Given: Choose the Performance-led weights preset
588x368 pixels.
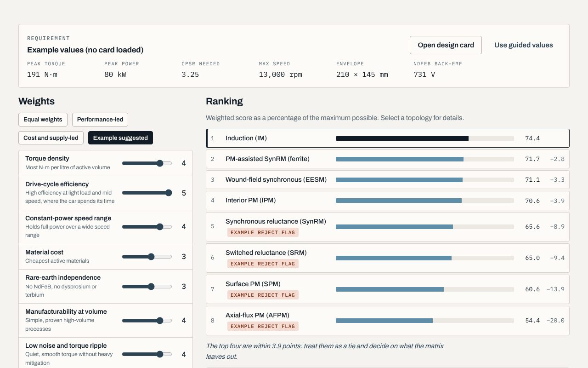Looking at the screenshot, I should point(100,120).
